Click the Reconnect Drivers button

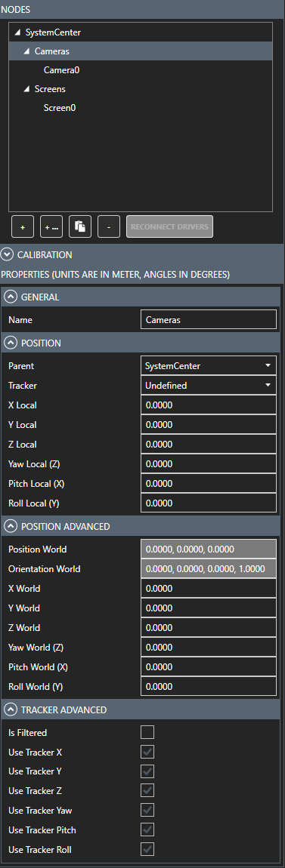coord(169,227)
